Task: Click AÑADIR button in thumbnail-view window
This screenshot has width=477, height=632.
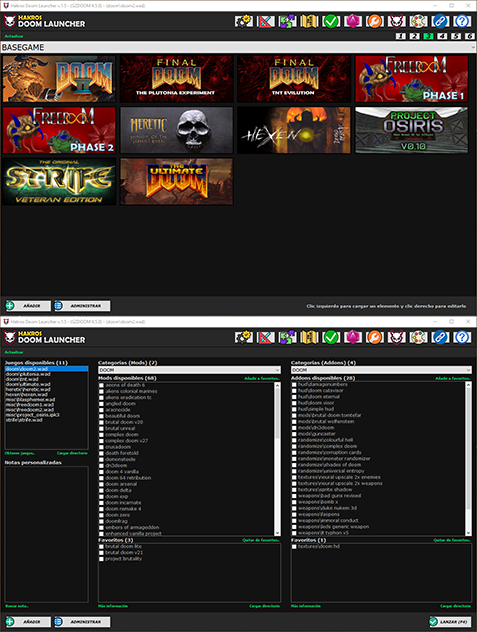Action: [x=28, y=306]
